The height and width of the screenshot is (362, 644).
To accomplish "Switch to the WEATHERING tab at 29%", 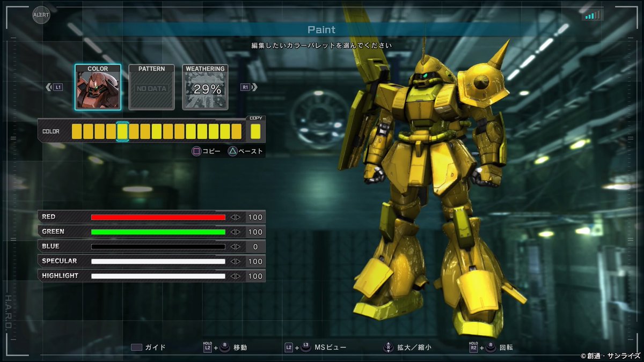I will click(x=205, y=87).
